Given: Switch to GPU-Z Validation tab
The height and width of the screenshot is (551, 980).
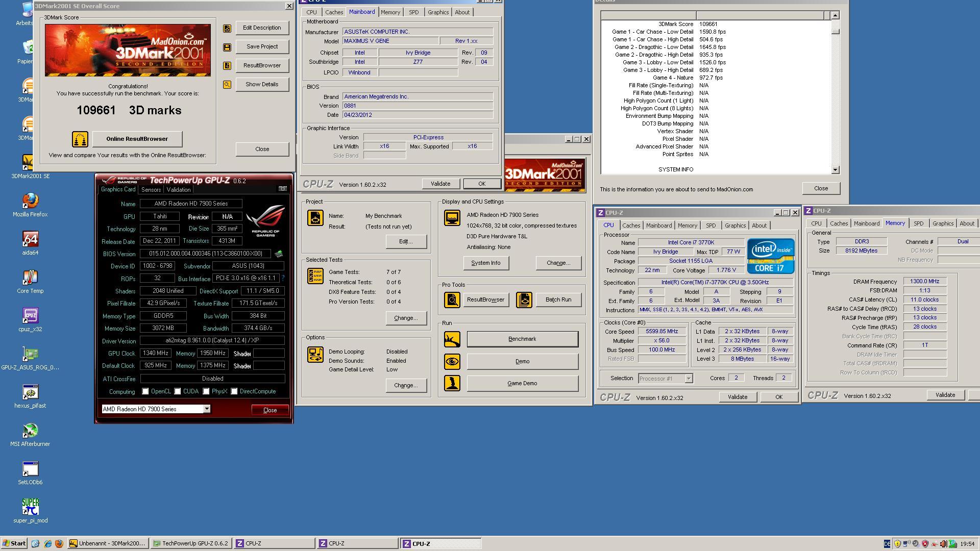Looking at the screenshot, I should click(x=179, y=189).
